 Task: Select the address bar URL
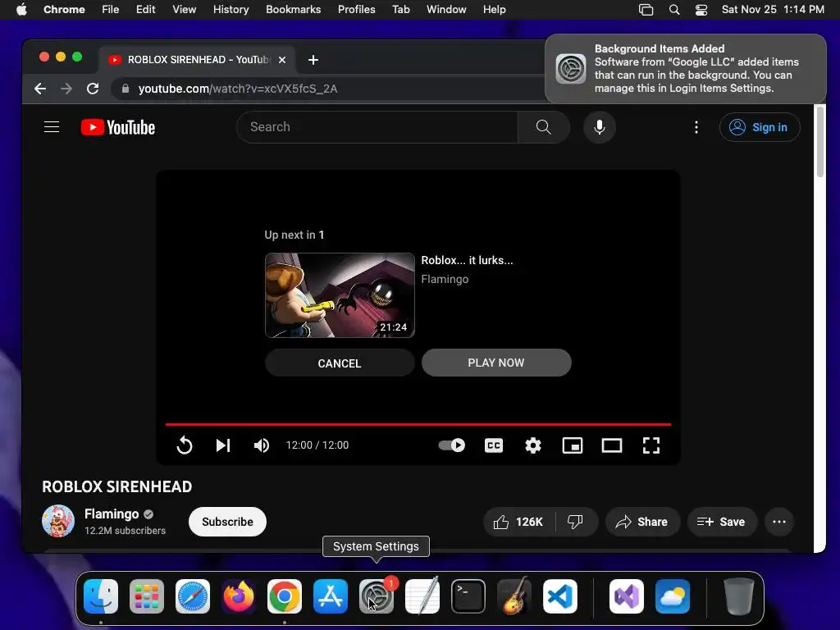point(238,89)
